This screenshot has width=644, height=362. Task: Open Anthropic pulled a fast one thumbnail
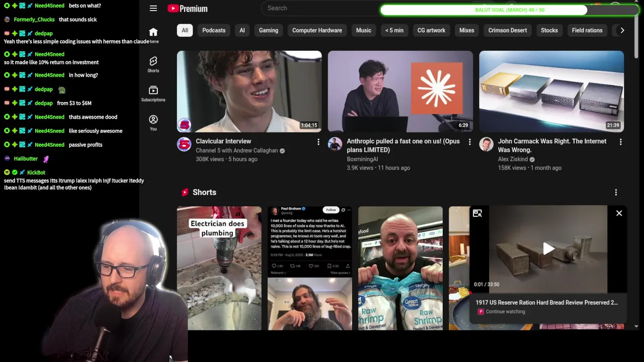tap(400, 92)
